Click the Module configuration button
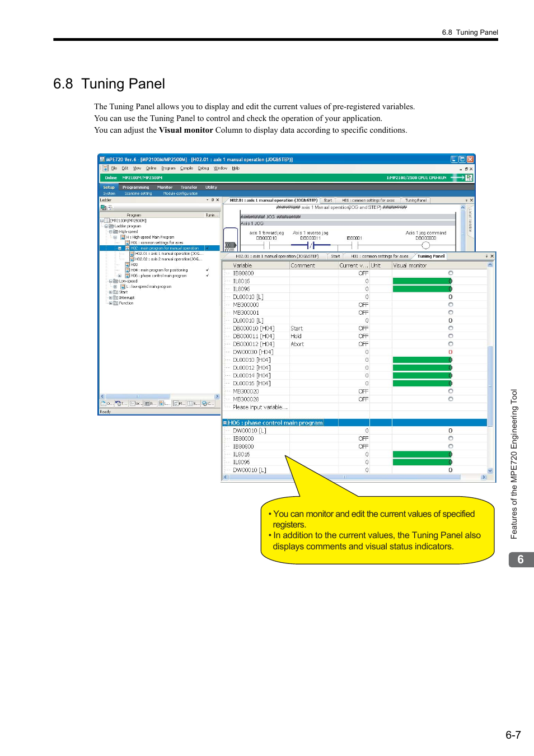This screenshot has height=756, width=534. tap(180, 193)
